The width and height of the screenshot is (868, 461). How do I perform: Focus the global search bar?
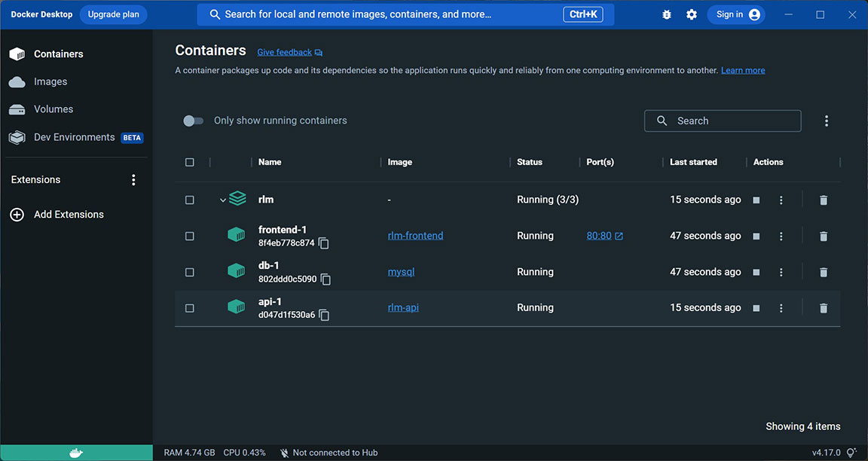[405, 14]
